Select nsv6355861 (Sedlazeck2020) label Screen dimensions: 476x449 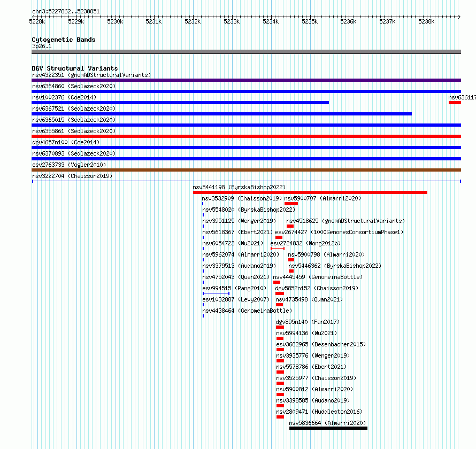click(x=74, y=131)
